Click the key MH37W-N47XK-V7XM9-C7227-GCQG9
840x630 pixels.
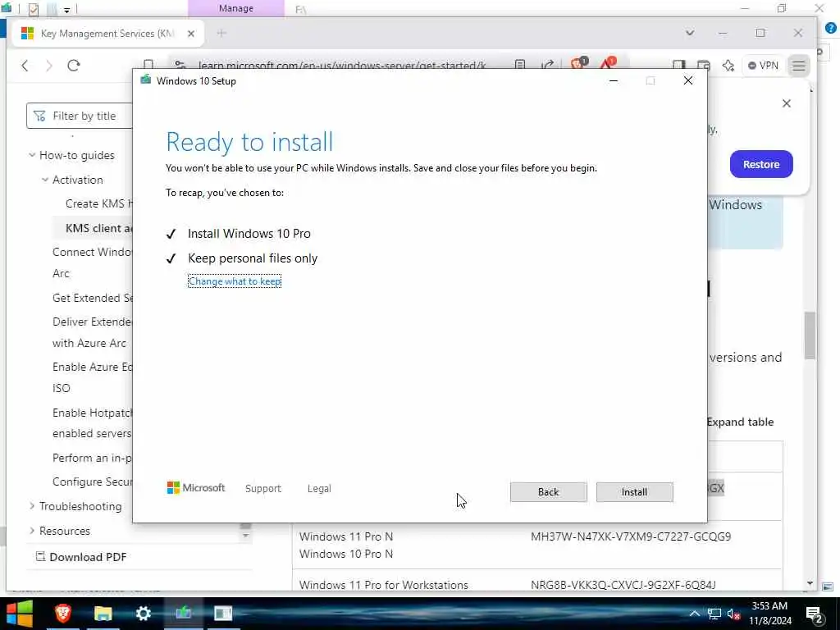tap(631, 536)
